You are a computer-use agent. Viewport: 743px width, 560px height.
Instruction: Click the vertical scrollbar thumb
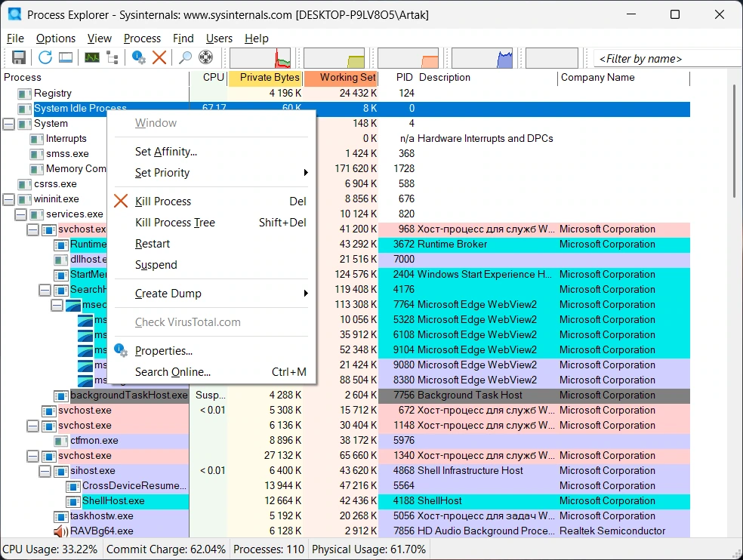(x=735, y=141)
